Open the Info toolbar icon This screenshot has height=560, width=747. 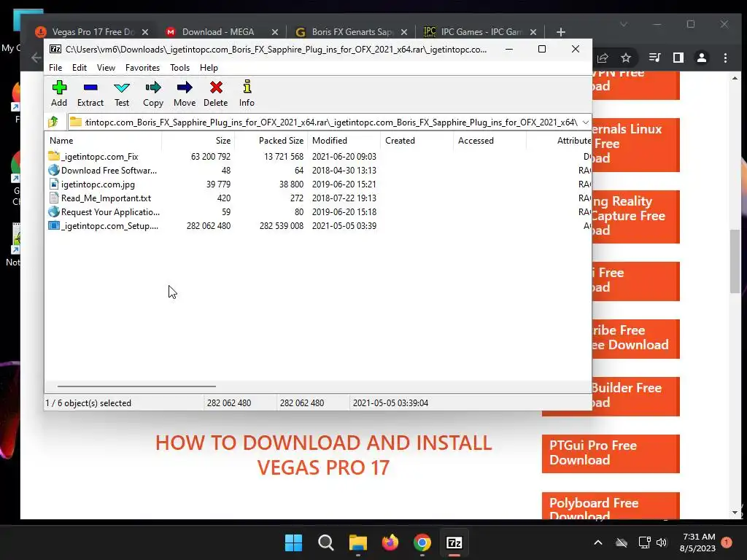pos(247,93)
